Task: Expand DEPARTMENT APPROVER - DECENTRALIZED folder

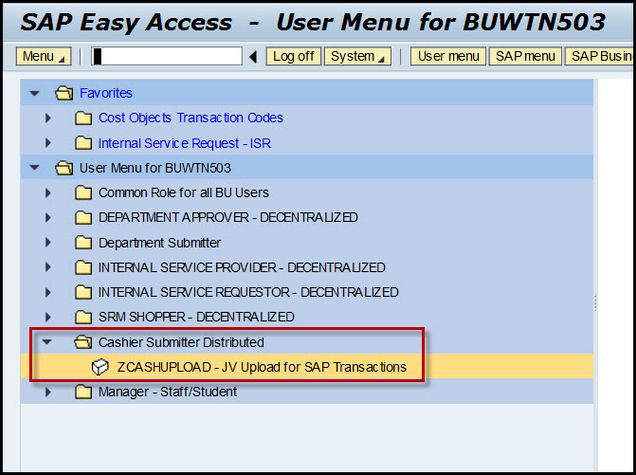Action: pyautogui.click(x=48, y=218)
